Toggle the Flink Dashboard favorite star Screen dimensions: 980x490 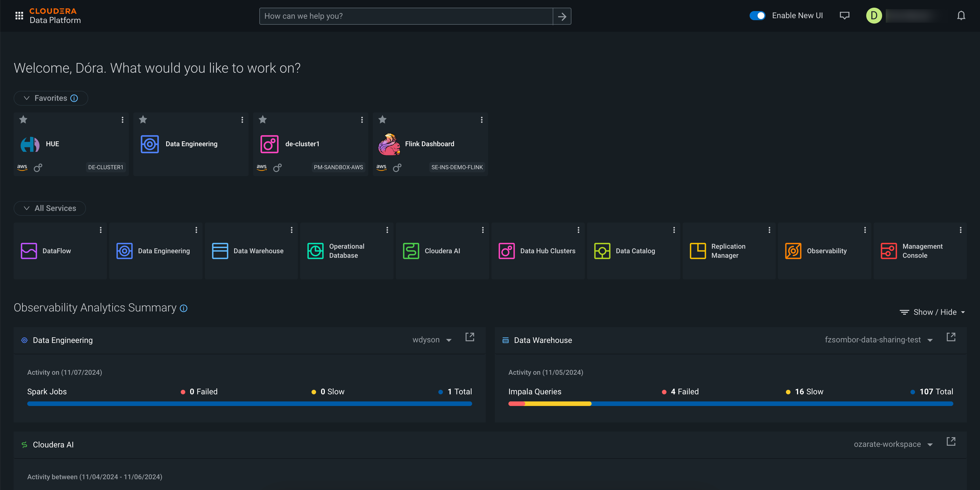(382, 119)
